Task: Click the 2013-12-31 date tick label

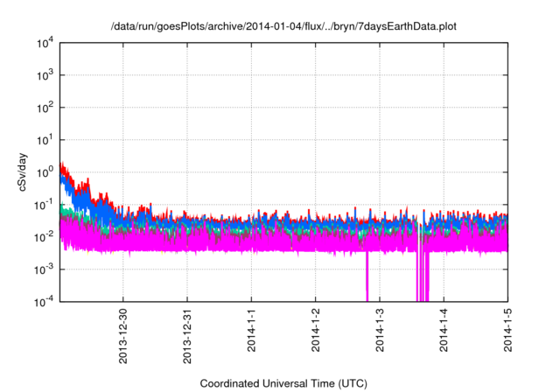Action: pyautogui.click(x=187, y=336)
